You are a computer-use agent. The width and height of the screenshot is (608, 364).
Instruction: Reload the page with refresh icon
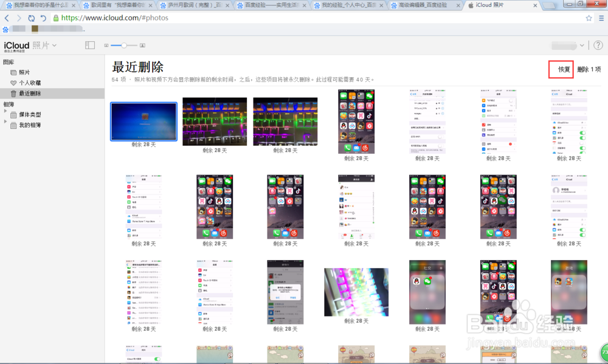coord(31,18)
